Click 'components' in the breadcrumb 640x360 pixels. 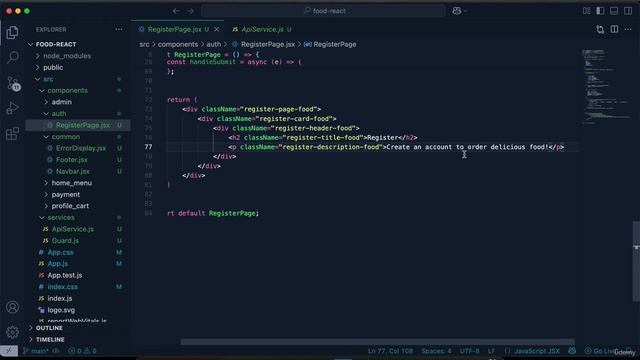[178, 44]
